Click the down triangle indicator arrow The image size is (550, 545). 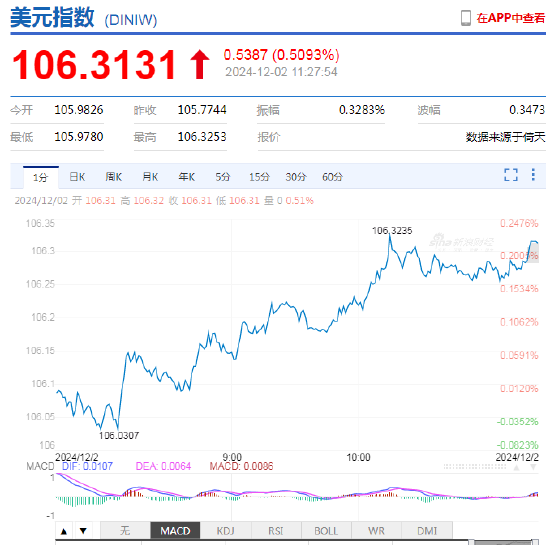(83, 531)
